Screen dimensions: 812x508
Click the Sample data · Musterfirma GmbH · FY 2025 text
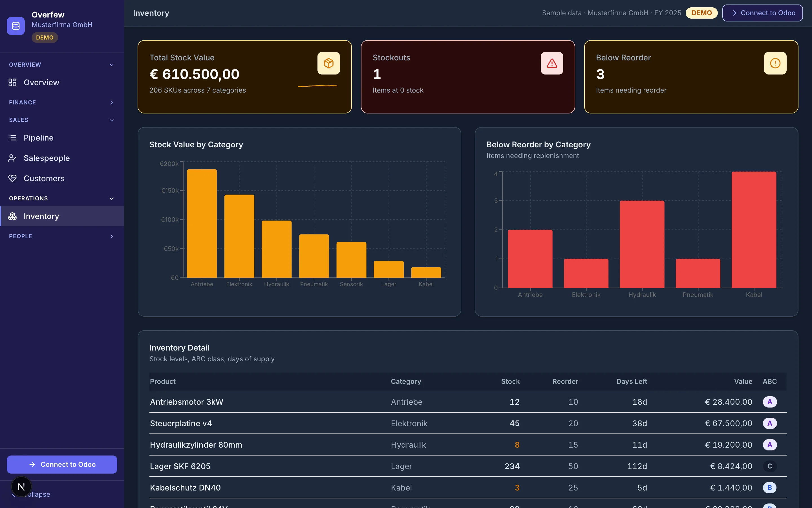(x=611, y=13)
